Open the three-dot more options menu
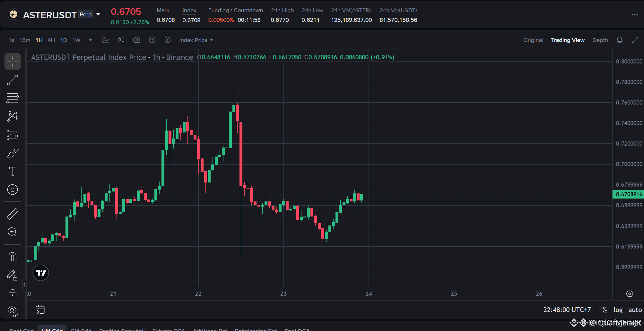This screenshot has width=644, height=331. click(x=635, y=15)
